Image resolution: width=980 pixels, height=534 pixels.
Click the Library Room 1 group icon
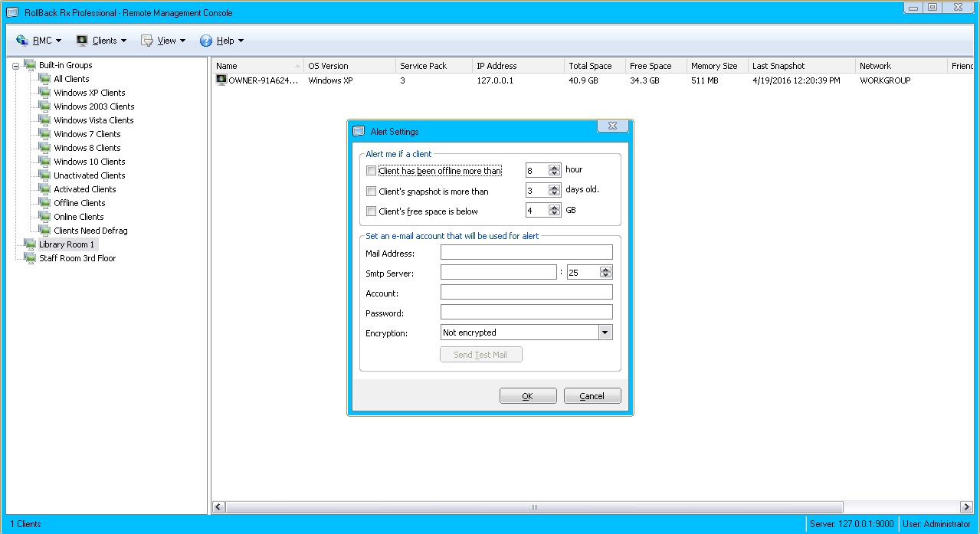click(x=30, y=244)
